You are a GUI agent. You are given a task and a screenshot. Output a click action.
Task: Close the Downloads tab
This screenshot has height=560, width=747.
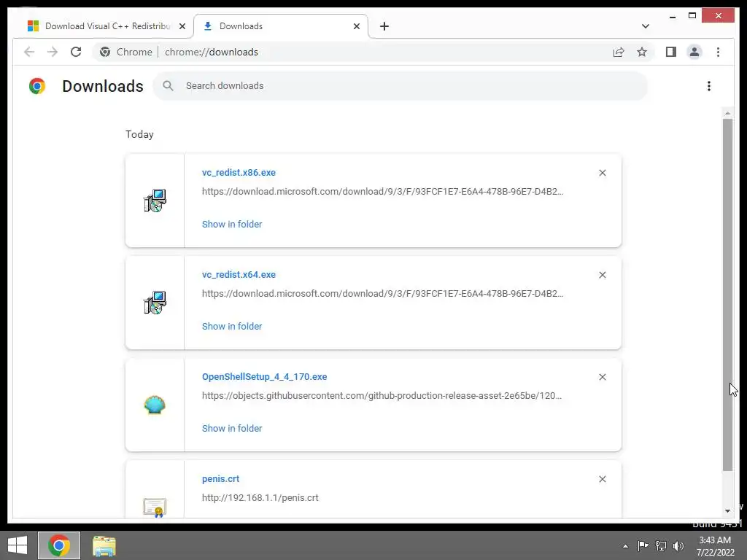tap(356, 26)
